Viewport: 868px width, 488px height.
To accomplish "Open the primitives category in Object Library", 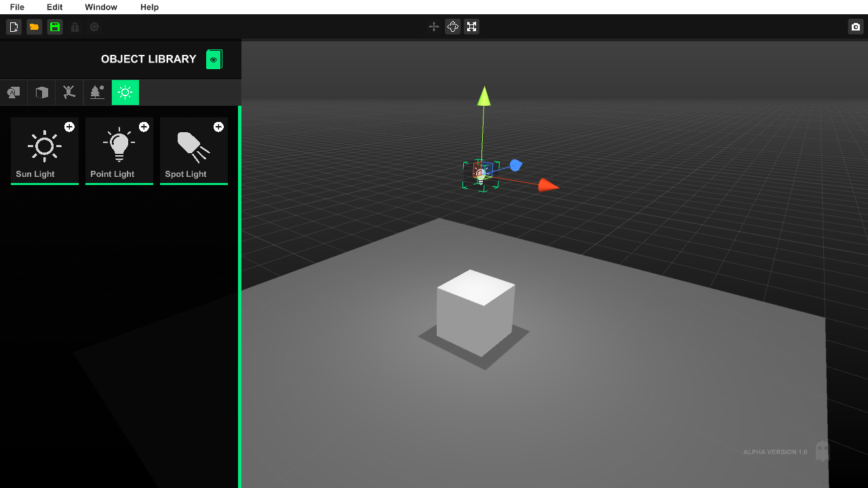I will [x=41, y=92].
